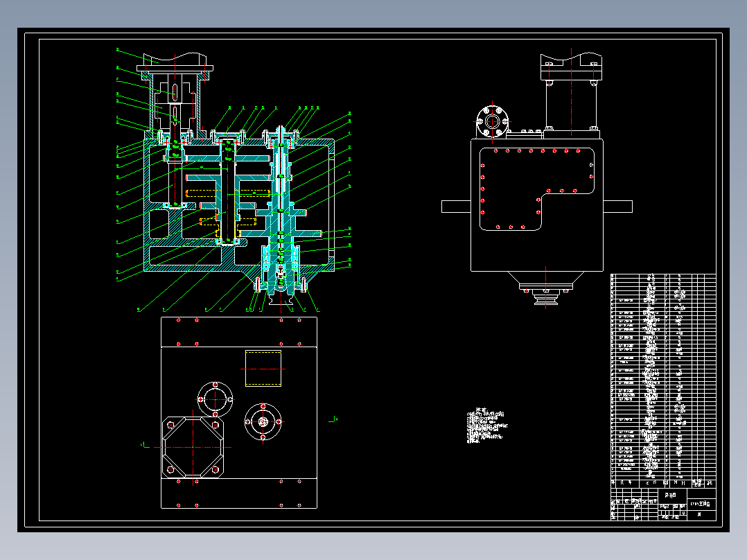Select the right shaft stub on side view

click(617, 207)
